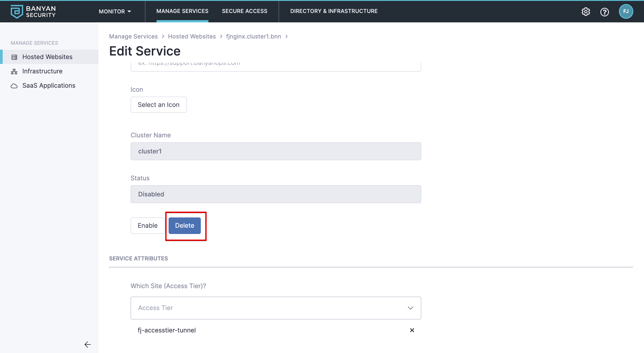644x353 pixels.
Task: Click the Cluster Name field
Action: (x=275, y=151)
